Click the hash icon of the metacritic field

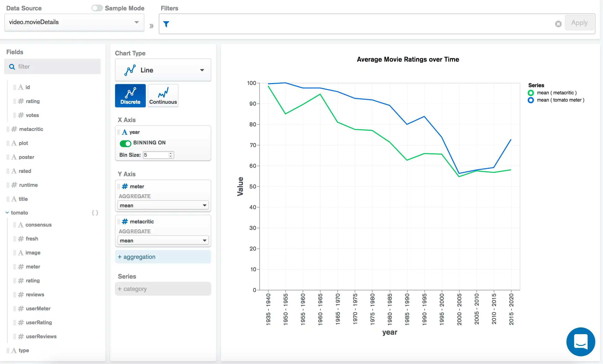tap(14, 129)
